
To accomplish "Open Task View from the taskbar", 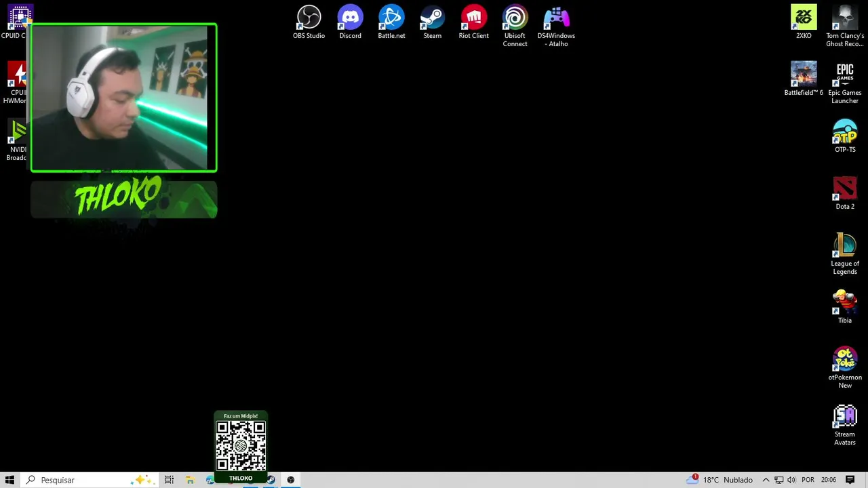I will click(x=169, y=480).
